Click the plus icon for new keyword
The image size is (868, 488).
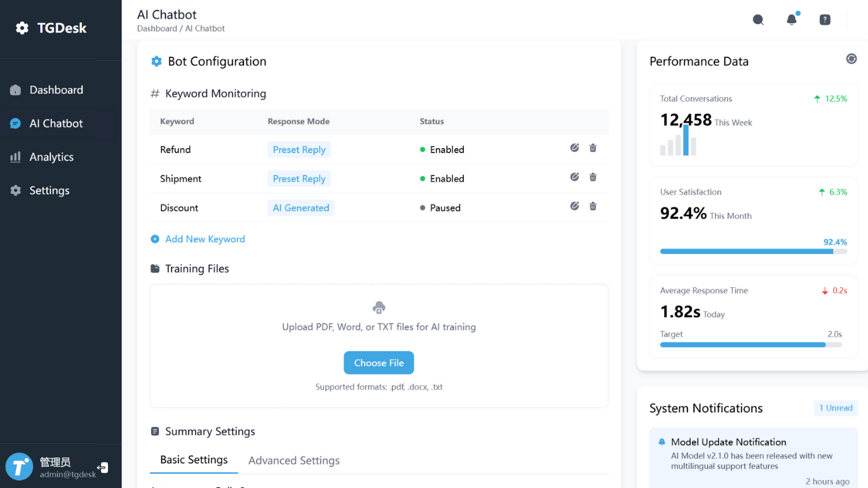[x=155, y=240]
